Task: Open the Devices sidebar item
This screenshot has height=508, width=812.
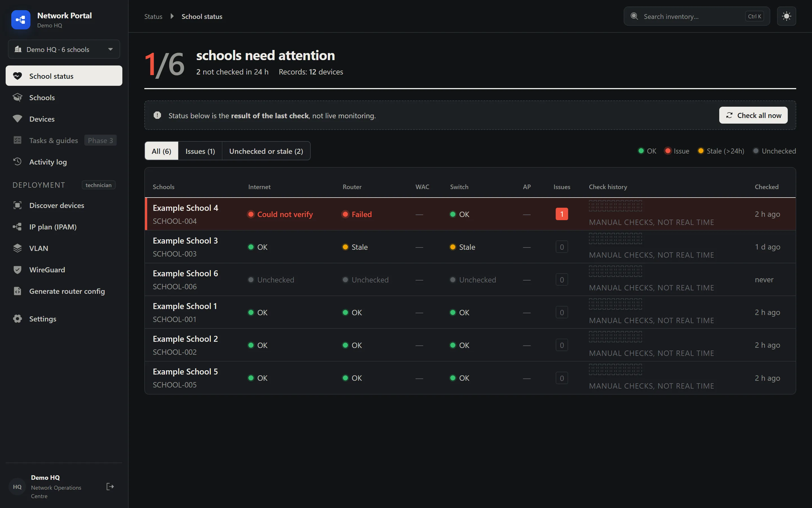Action: coord(64,119)
